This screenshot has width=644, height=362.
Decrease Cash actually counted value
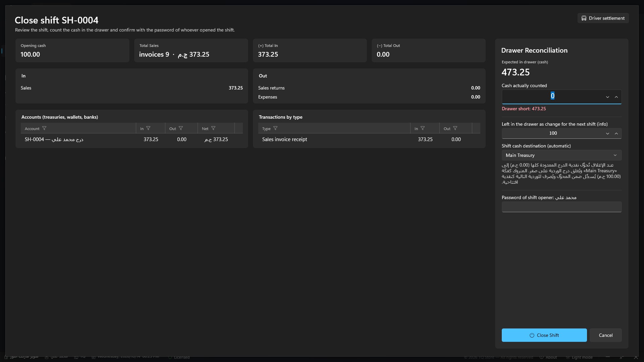click(x=607, y=97)
